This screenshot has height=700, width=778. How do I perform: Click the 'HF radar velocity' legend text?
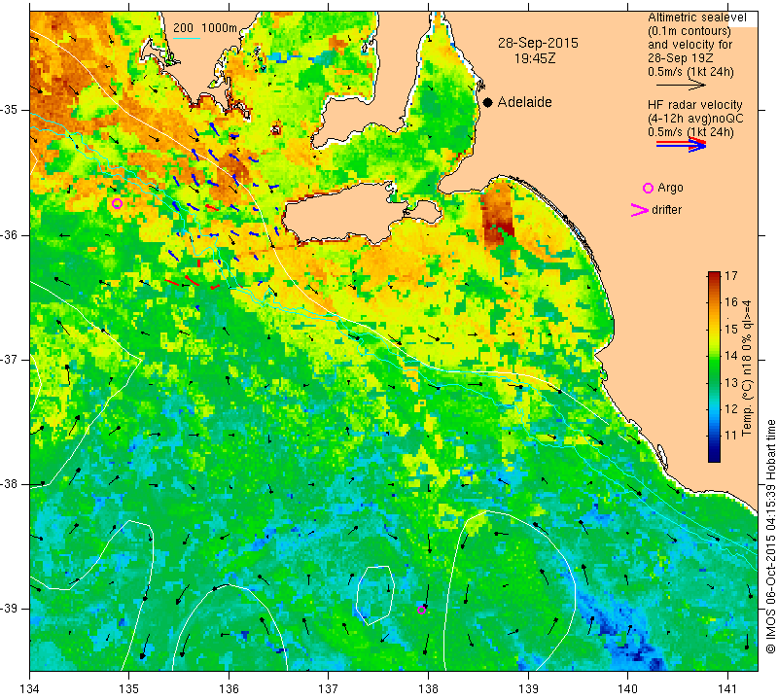coord(694,105)
